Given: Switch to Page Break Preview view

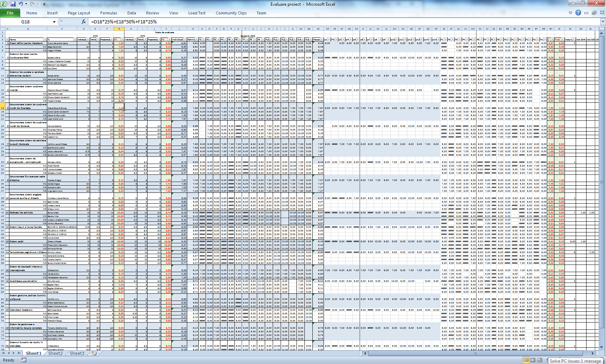Looking at the screenshot, I should [x=540, y=360].
